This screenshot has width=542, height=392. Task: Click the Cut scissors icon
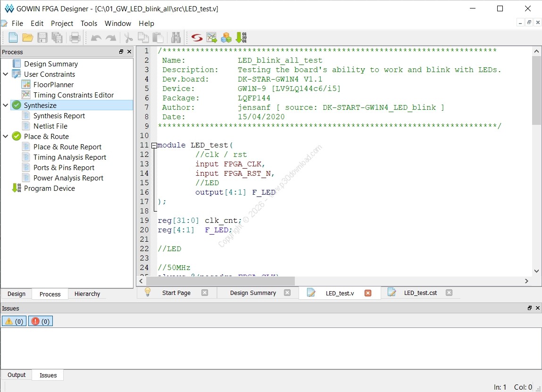(x=128, y=37)
